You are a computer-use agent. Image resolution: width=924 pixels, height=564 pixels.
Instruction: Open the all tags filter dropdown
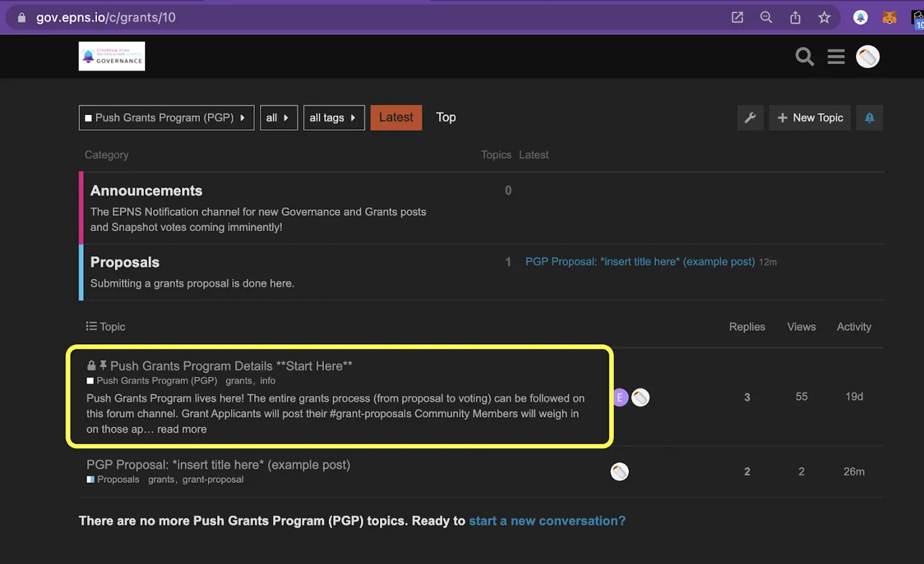pyautogui.click(x=334, y=118)
